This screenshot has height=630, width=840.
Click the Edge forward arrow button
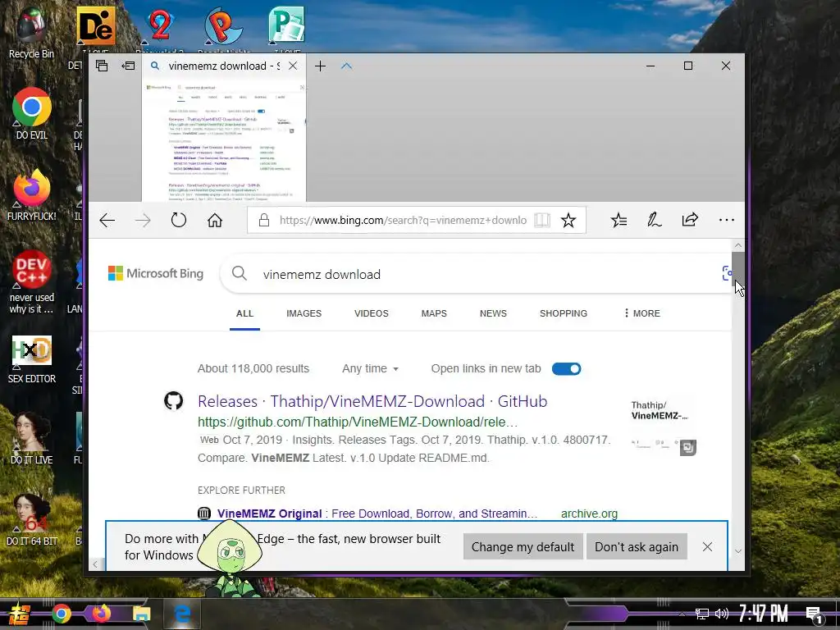[x=143, y=220]
